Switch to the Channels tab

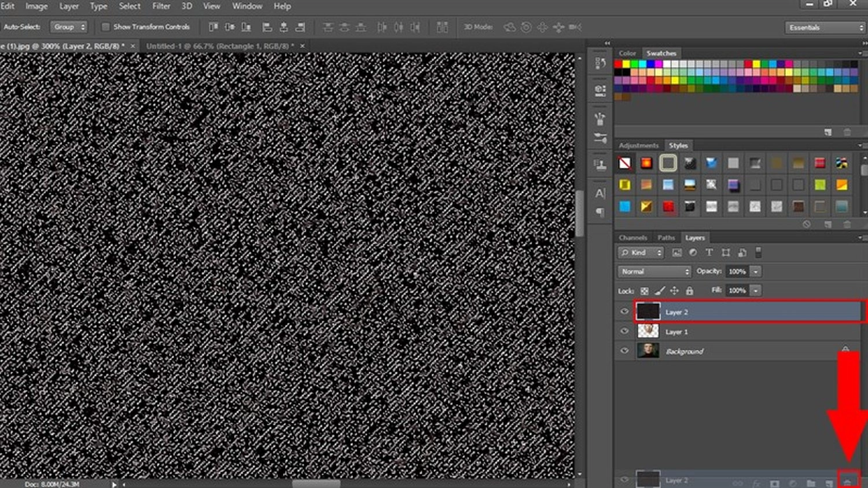(632, 238)
